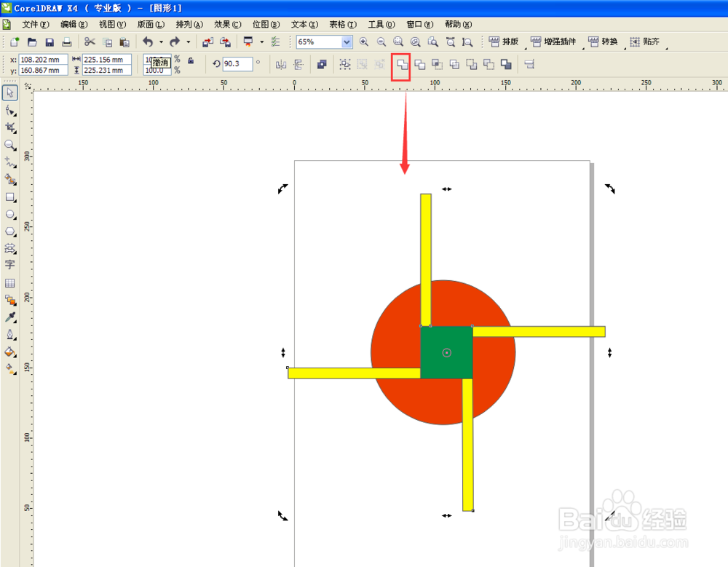Click the Group objects icon
Viewport: 728px width, 567px height.
click(345, 65)
